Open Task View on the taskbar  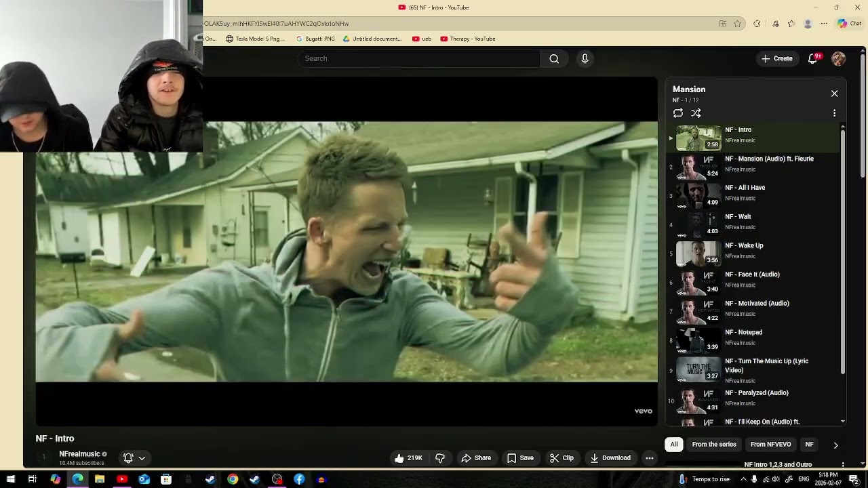32,479
